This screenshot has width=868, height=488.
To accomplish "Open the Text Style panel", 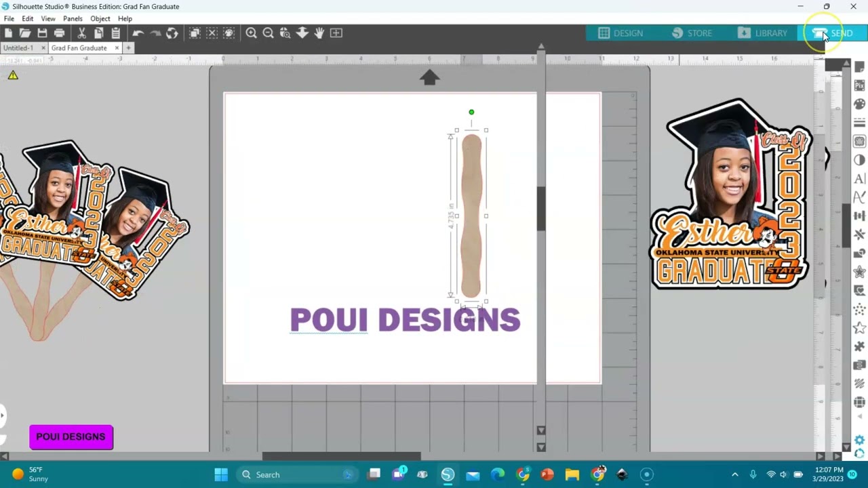I will [859, 178].
